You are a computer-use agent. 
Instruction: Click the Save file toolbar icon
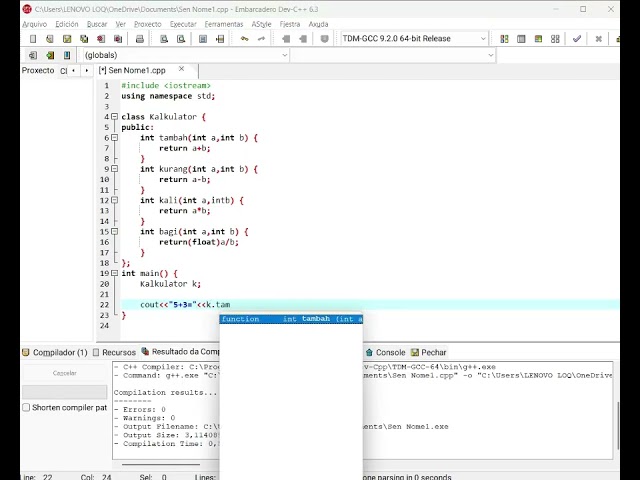pos(67,39)
